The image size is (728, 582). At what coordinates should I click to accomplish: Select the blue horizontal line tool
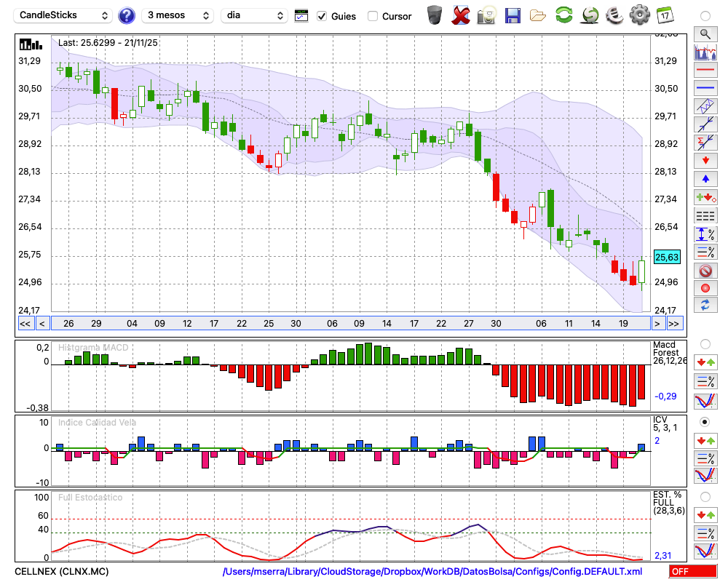705,88
